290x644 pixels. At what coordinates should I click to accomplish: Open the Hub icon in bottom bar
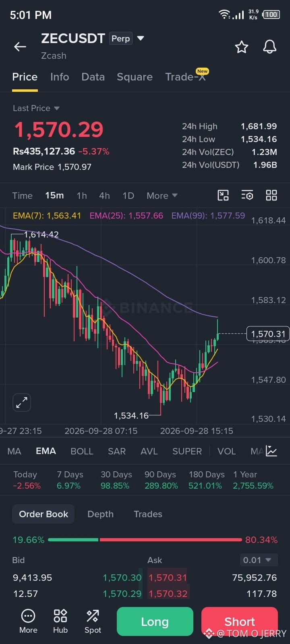pos(60,621)
